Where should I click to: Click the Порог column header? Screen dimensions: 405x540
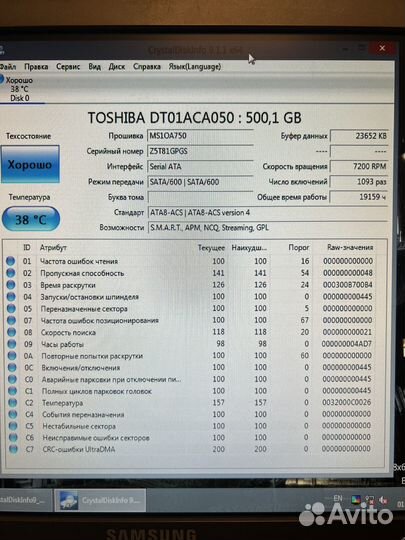point(299,248)
